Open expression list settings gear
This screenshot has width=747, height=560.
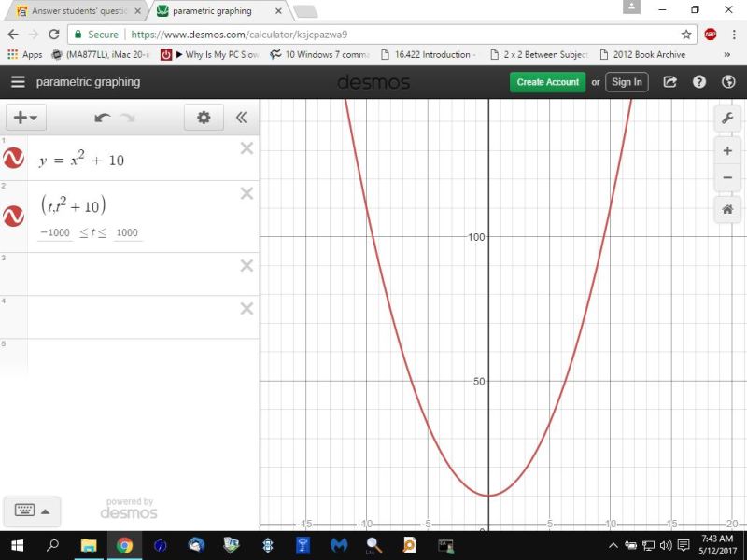[x=204, y=118]
